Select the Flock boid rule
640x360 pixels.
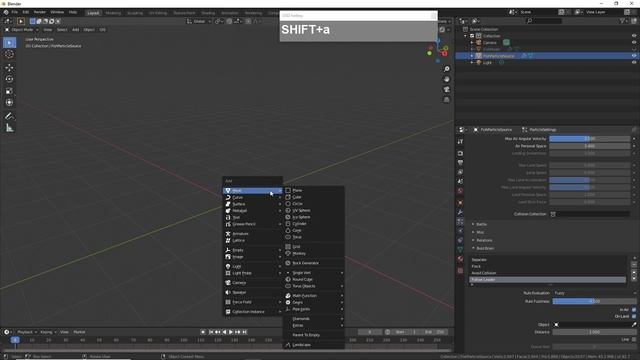coord(547,266)
